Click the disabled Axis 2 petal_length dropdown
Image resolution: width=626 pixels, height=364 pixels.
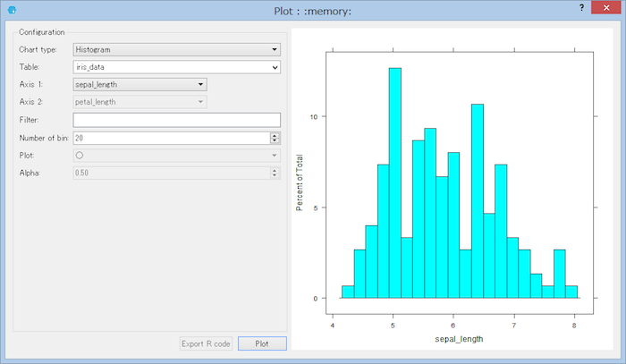point(140,102)
